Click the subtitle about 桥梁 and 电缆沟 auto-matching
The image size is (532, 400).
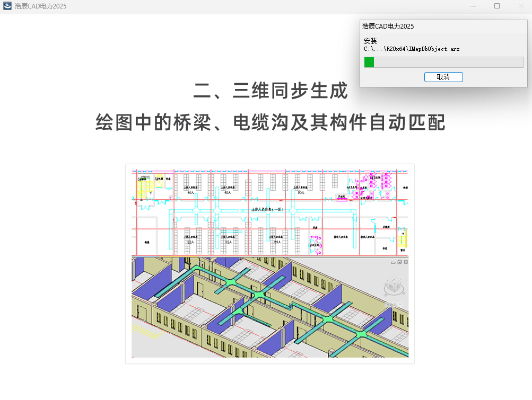[x=270, y=123]
